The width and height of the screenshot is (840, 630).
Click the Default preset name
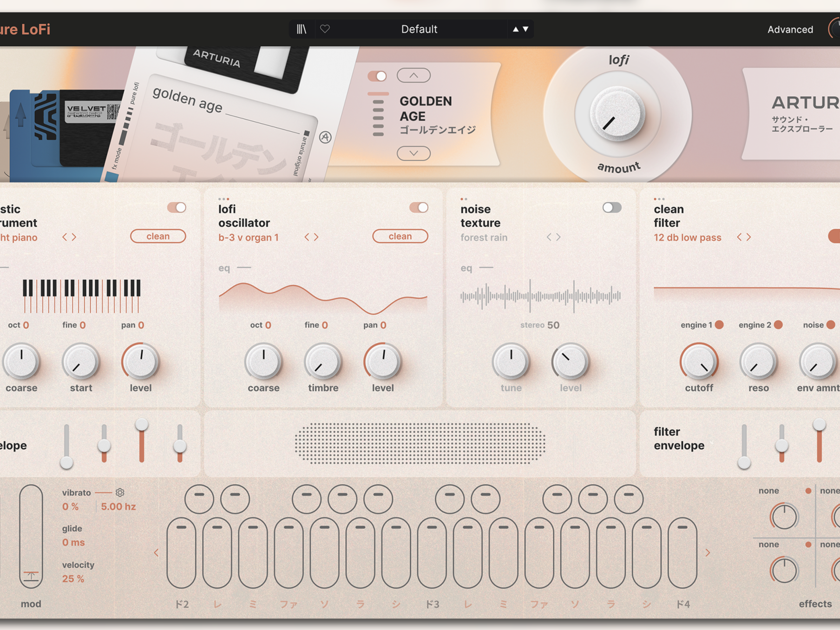coord(419,29)
